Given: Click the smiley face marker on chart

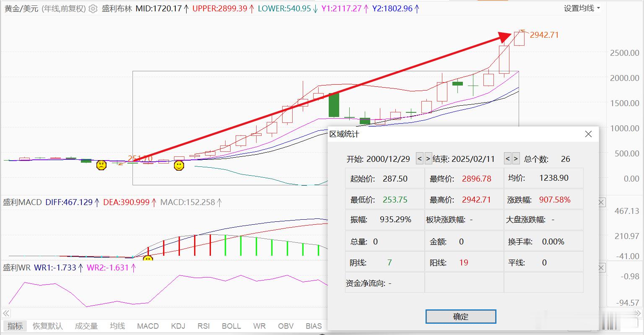Looking at the screenshot, I should [179, 166].
